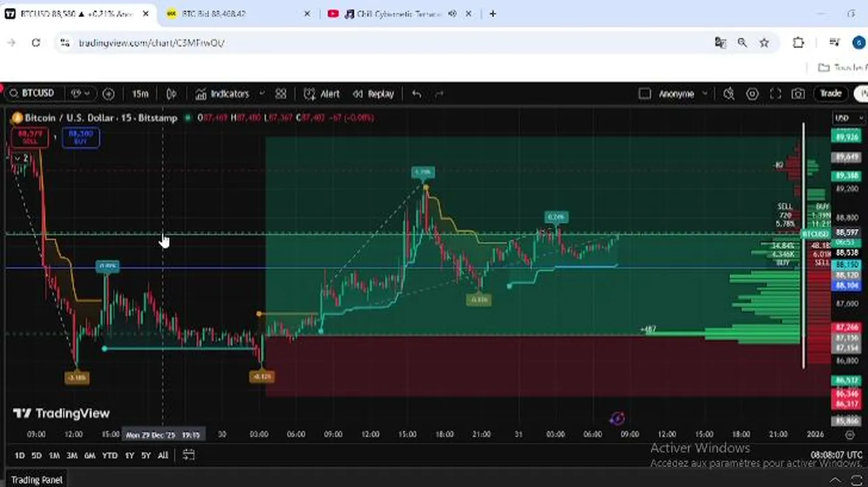Open the media control icon in the browser toolbar
868x487 pixels.
click(836, 43)
